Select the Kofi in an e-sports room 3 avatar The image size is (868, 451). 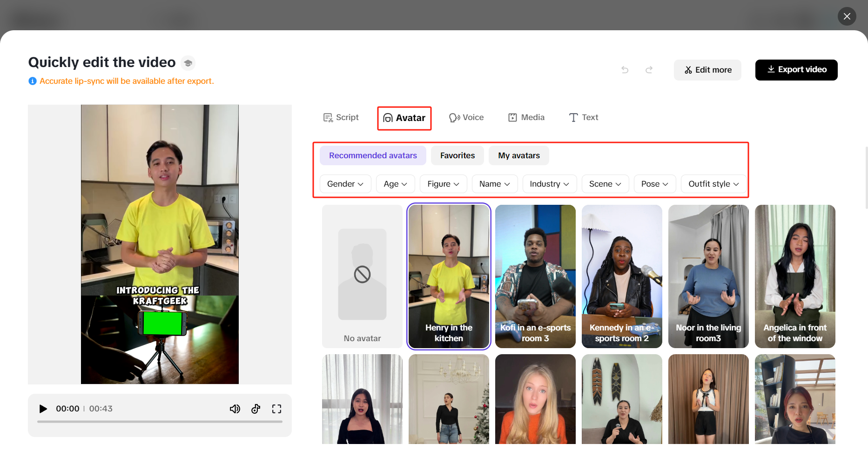535,276
